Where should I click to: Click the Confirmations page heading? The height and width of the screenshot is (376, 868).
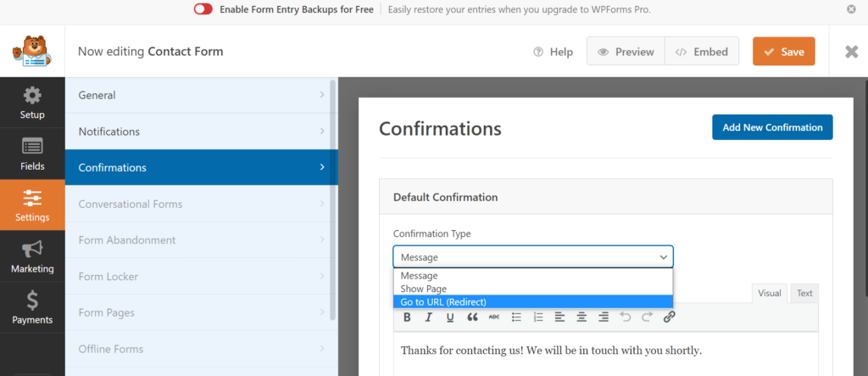440,129
